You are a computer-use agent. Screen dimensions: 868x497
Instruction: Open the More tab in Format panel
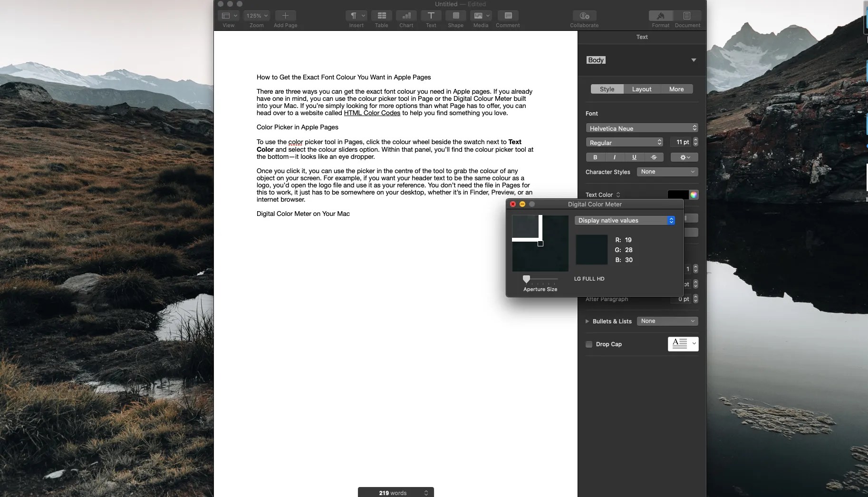pyautogui.click(x=676, y=89)
